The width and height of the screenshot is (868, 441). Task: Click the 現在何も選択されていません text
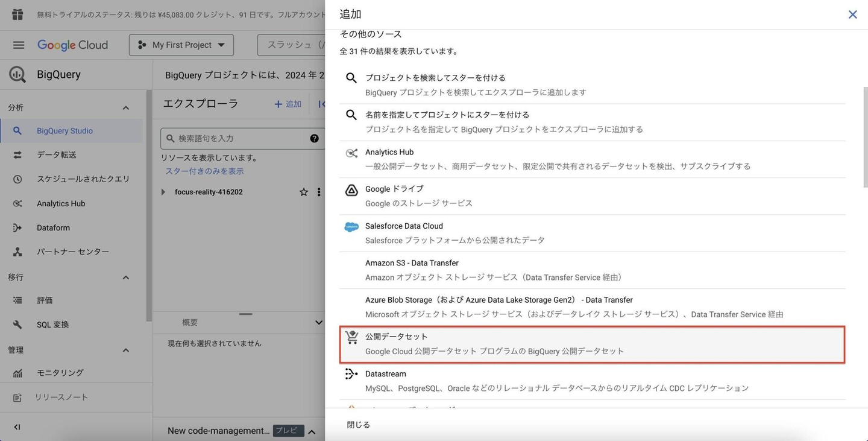click(x=215, y=343)
